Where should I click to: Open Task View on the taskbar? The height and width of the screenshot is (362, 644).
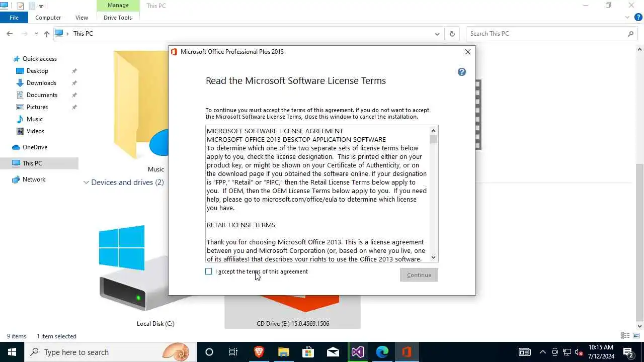(233, 352)
